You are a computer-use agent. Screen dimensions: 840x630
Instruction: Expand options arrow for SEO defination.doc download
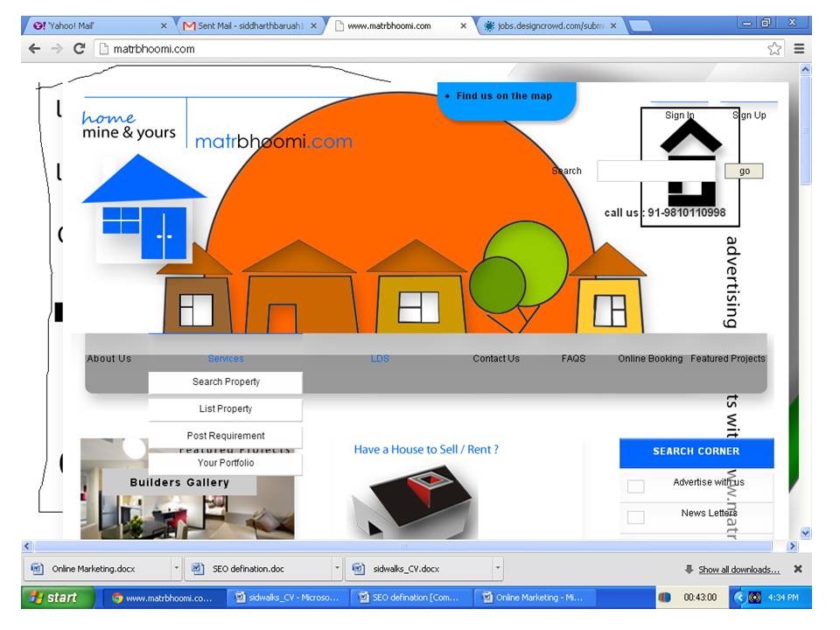click(x=337, y=569)
